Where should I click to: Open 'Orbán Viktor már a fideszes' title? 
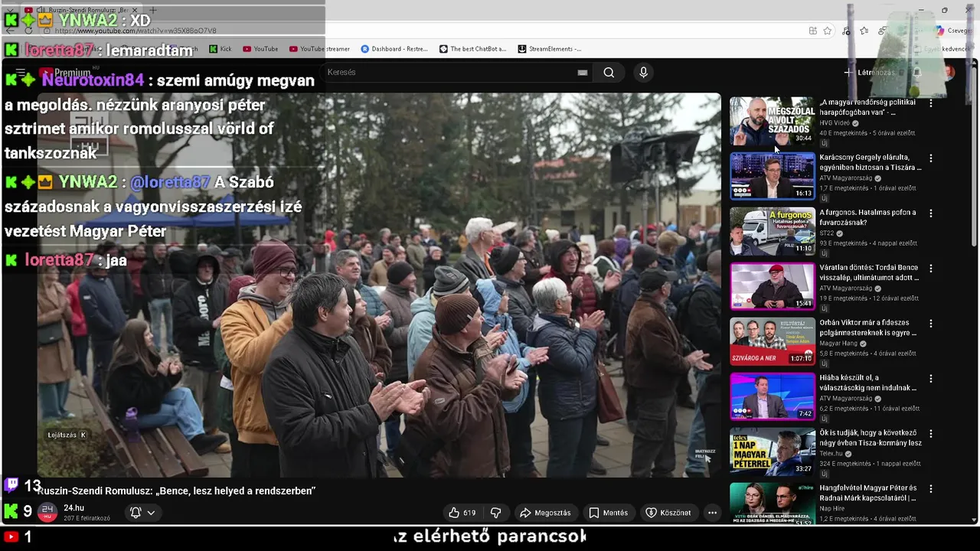(868, 328)
